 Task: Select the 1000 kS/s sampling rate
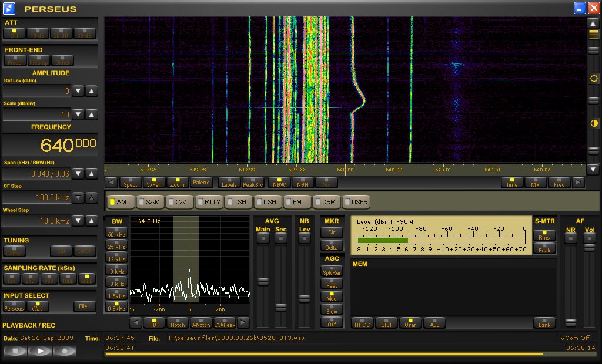click(68, 279)
